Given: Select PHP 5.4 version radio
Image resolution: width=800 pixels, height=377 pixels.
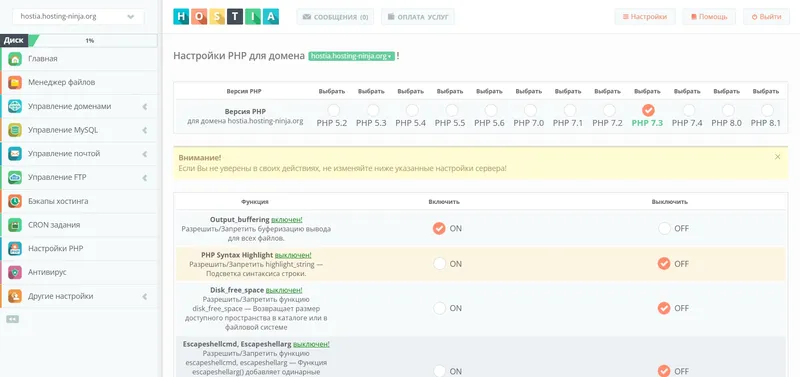Looking at the screenshot, I should (x=412, y=110).
